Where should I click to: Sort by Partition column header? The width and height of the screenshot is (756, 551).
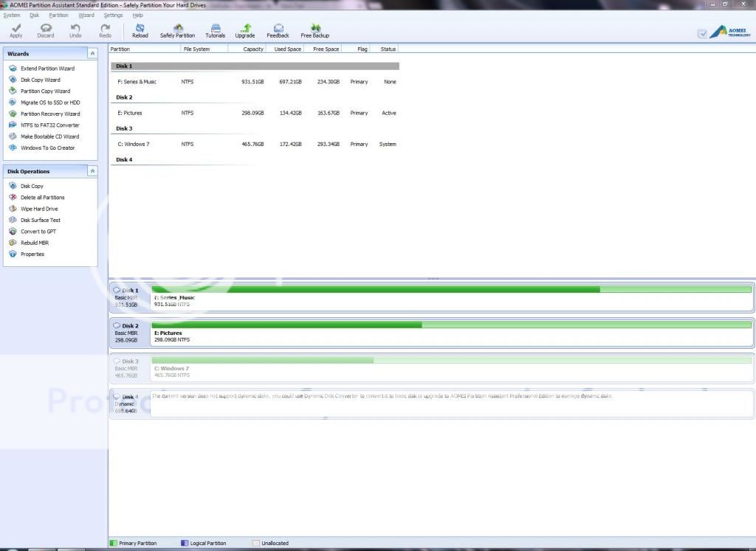pyautogui.click(x=145, y=49)
